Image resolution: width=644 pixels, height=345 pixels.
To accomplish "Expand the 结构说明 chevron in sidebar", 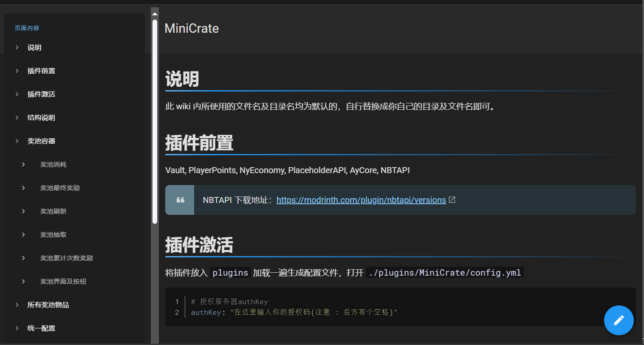I will (17, 118).
